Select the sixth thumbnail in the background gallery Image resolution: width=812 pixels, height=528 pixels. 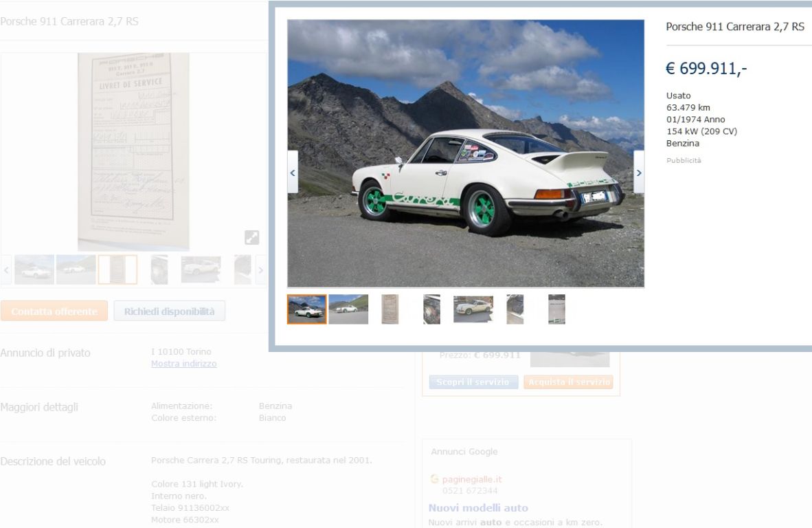click(243, 269)
